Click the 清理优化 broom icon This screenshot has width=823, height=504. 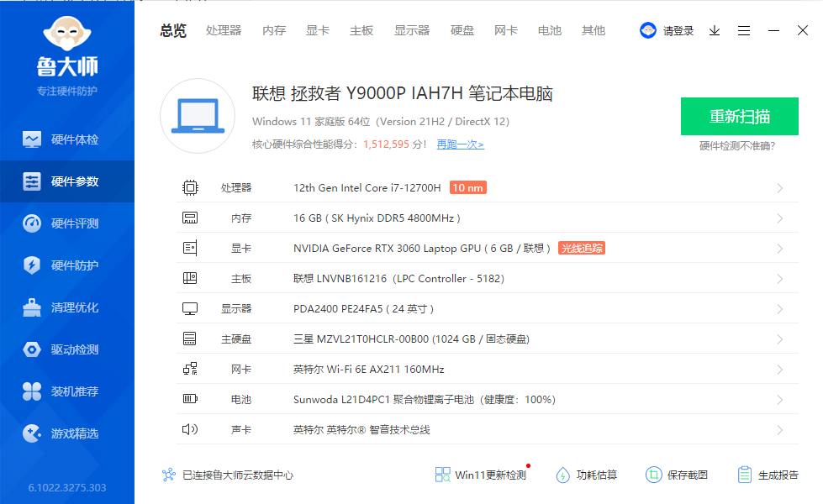coord(32,307)
